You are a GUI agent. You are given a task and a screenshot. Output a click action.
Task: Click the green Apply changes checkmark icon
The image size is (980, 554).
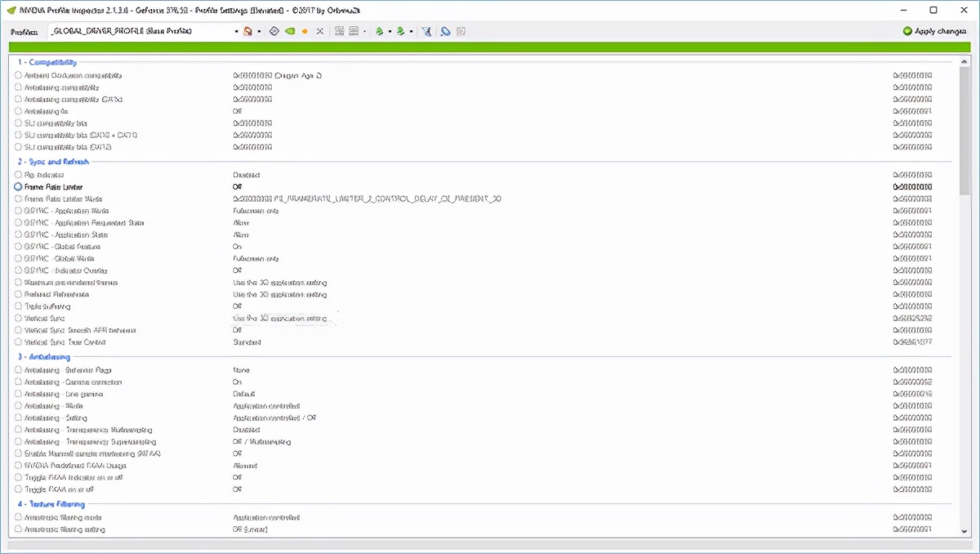click(908, 30)
